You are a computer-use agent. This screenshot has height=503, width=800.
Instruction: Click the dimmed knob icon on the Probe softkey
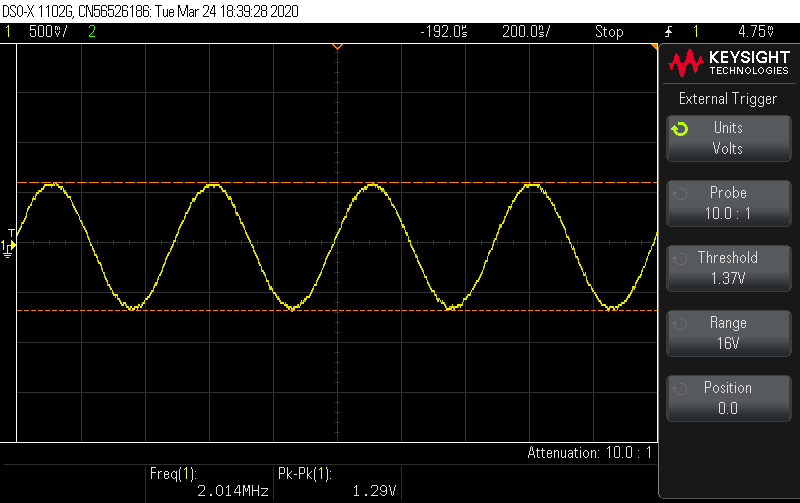click(x=680, y=194)
